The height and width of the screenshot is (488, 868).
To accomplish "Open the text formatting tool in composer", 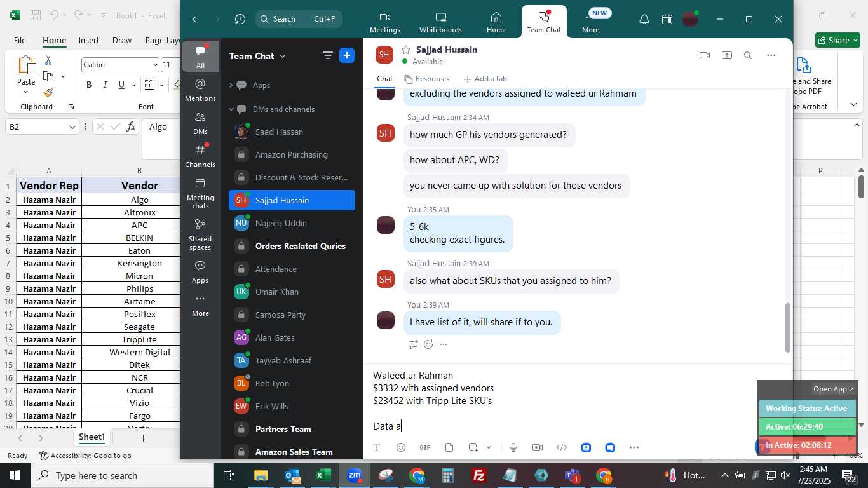I will 377,447.
